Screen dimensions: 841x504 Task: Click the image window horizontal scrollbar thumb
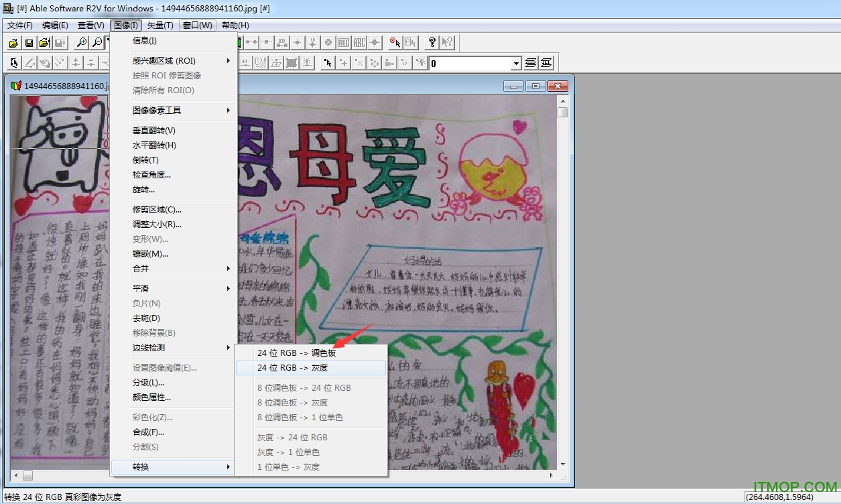(x=28, y=476)
